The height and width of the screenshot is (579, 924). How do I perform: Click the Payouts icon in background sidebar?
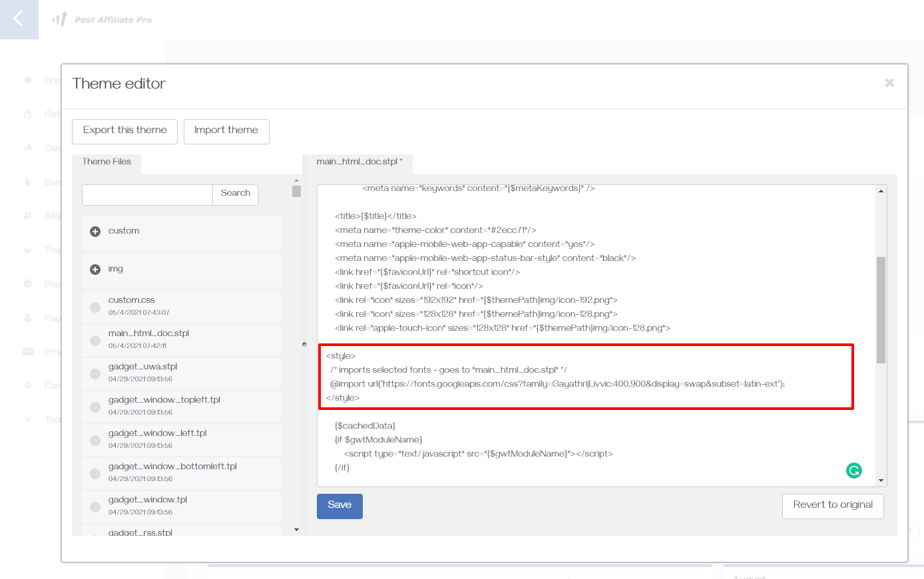pyautogui.click(x=28, y=317)
